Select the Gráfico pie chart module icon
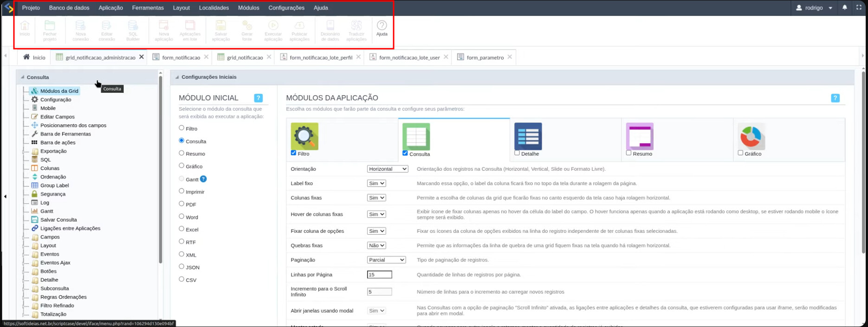Screen dimensions: 868x327 751,136
